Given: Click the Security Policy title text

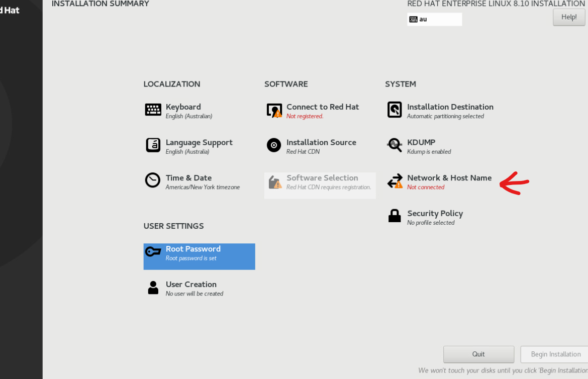Looking at the screenshot, I should [435, 214].
